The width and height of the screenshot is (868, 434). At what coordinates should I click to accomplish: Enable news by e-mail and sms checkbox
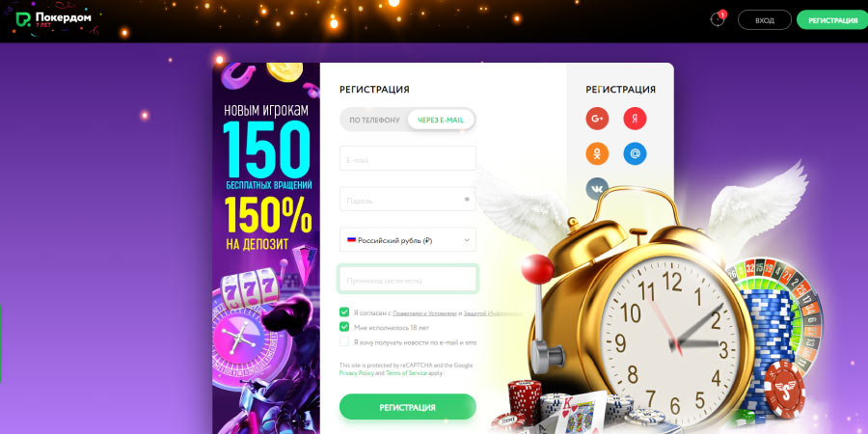[x=344, y=341]
